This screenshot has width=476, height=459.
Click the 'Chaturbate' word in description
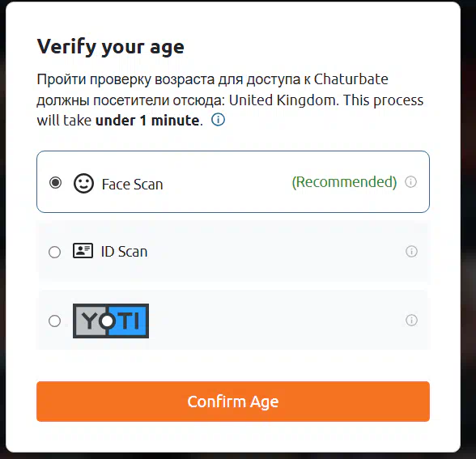(351, 79)
